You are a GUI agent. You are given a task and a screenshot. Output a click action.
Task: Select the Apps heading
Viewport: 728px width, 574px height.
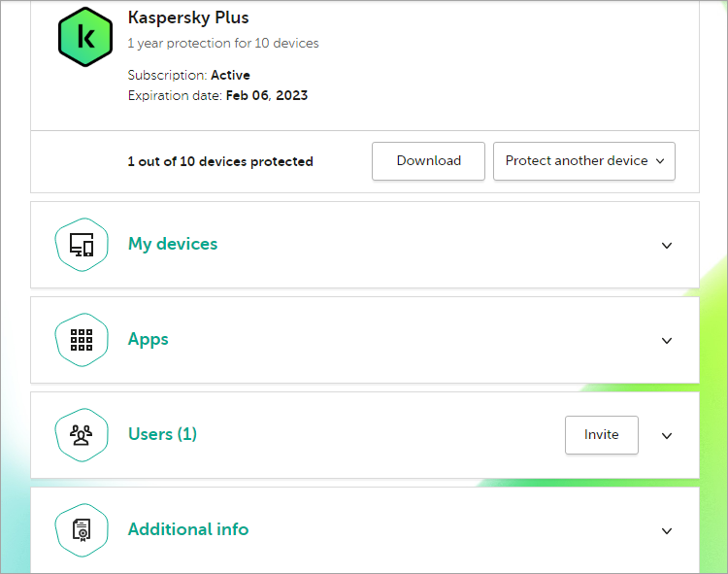tap(149, 339)
